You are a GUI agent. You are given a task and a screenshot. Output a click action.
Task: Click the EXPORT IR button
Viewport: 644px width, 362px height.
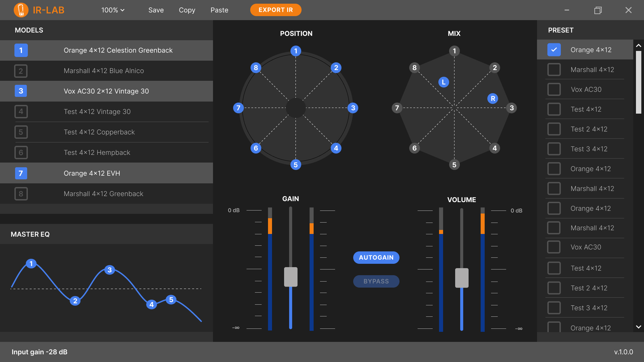coord(276,10)
